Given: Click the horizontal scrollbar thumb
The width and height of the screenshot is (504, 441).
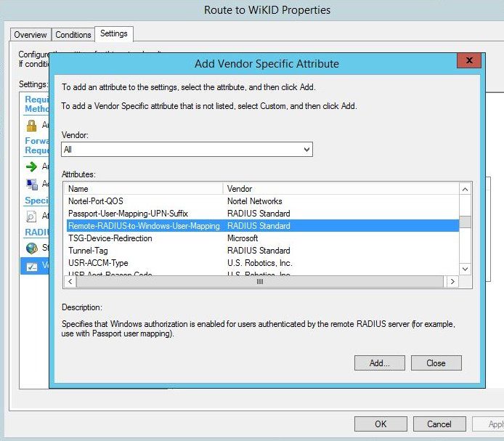Looking at the screenshot, I should (260, 281).
